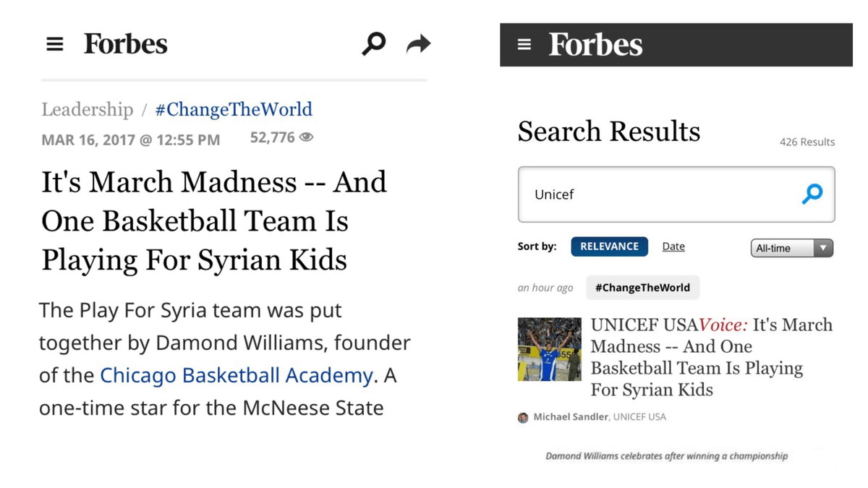
Task: Click the Michael Sandler author name
Action: pos(571,417)
